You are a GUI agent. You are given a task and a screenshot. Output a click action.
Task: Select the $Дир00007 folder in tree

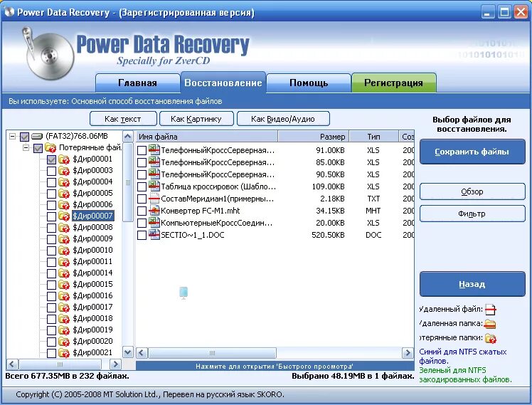click(93, 216)
